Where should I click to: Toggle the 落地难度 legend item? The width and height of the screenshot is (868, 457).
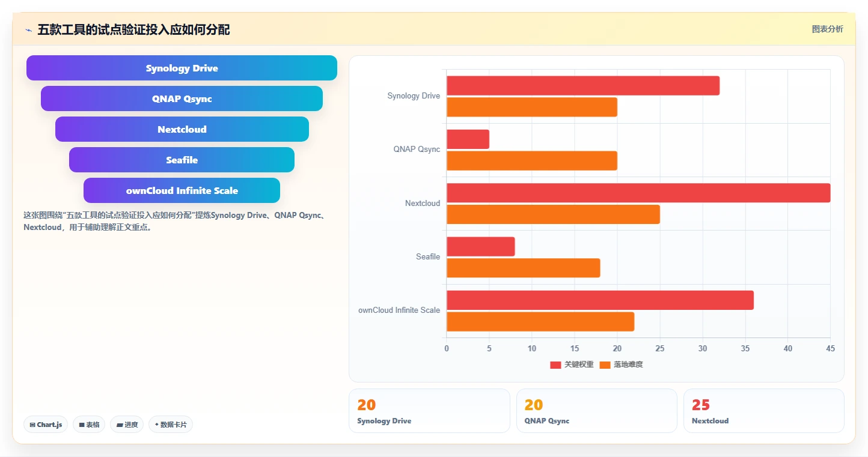pyautogui.click(x=621, y=365)
